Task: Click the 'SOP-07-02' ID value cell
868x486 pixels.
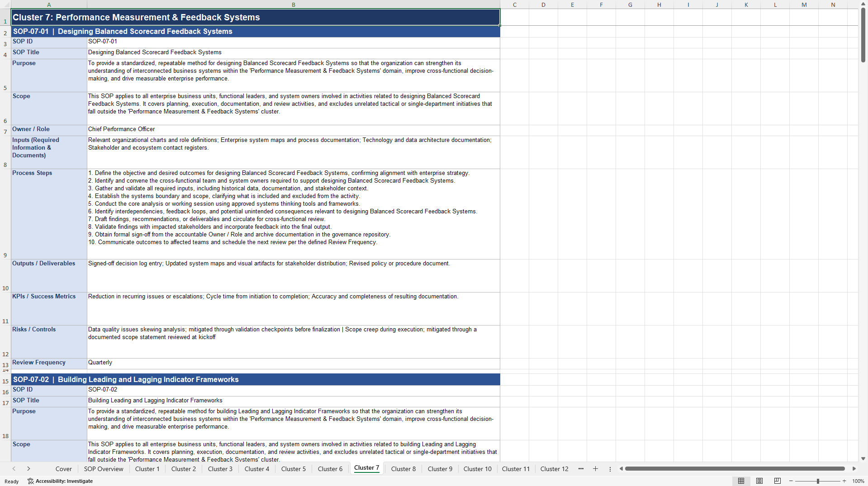Action: 294,391
